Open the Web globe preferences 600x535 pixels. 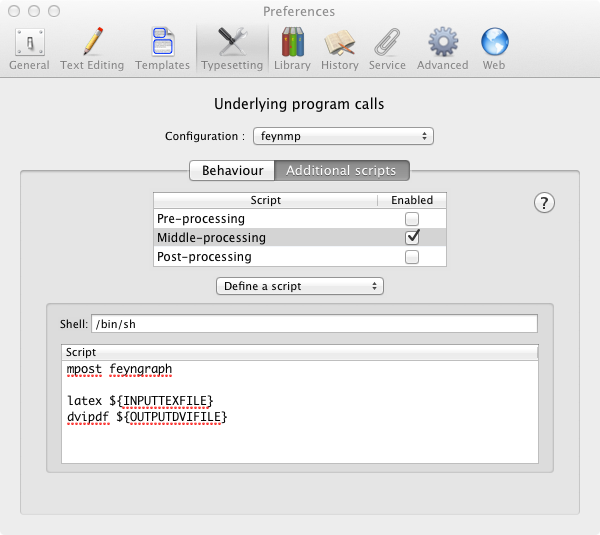tap(494, 48)
